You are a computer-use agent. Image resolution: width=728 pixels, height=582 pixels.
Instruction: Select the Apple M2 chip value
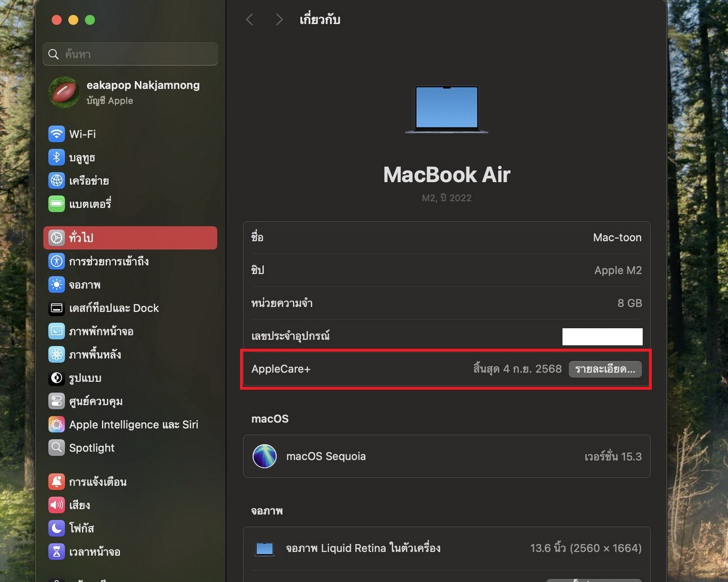618,270
